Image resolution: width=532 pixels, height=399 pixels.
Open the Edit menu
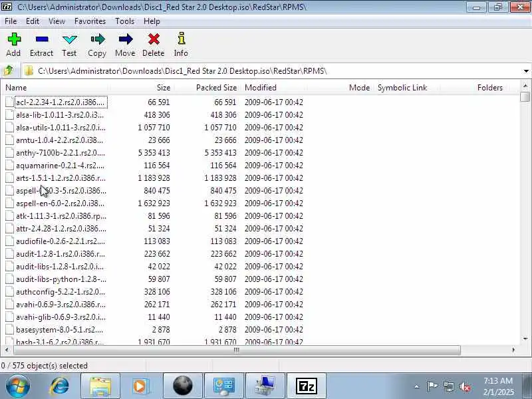click(x=33, y=21)
